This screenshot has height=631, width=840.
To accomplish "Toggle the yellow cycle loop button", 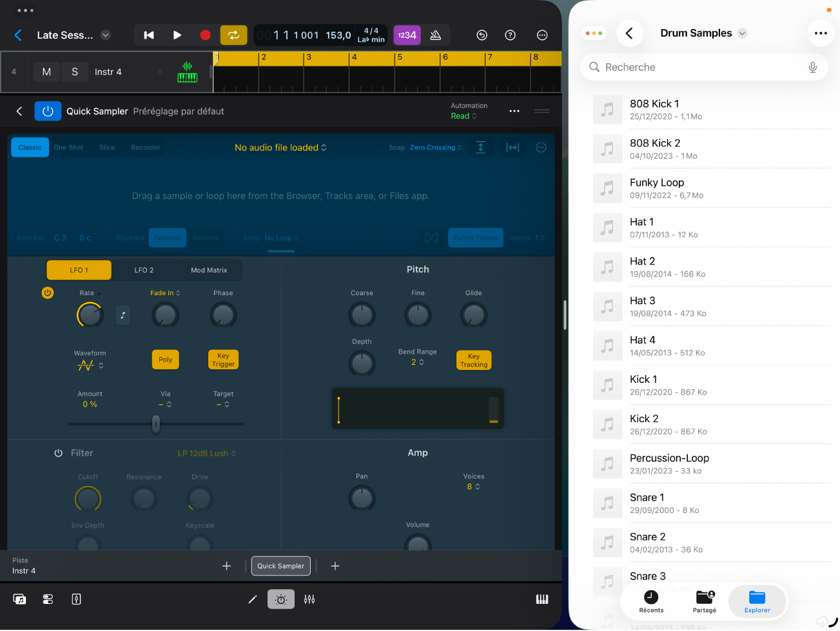I will 233,35.
